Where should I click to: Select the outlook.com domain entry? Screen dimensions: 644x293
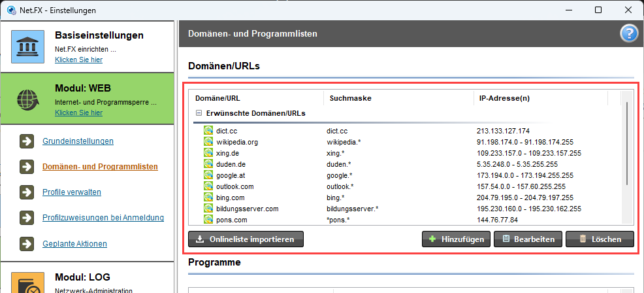point(235,186)
